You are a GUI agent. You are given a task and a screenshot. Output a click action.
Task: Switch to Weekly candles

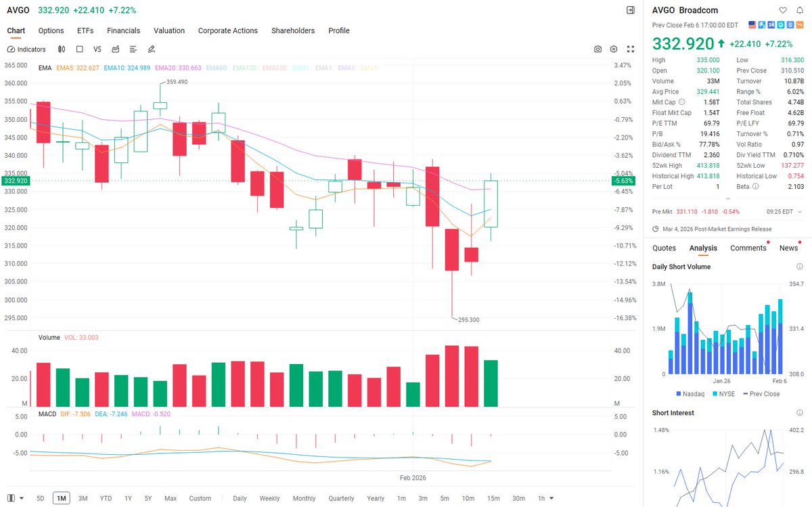(x=269, y=498)
